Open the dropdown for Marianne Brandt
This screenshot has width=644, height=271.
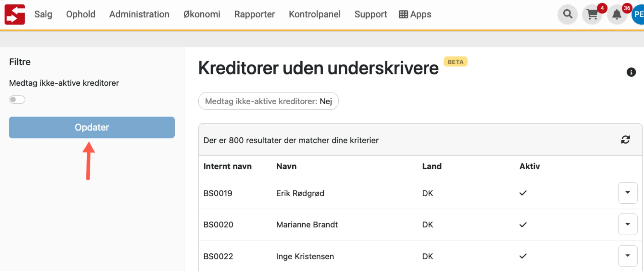pos(628,224)
